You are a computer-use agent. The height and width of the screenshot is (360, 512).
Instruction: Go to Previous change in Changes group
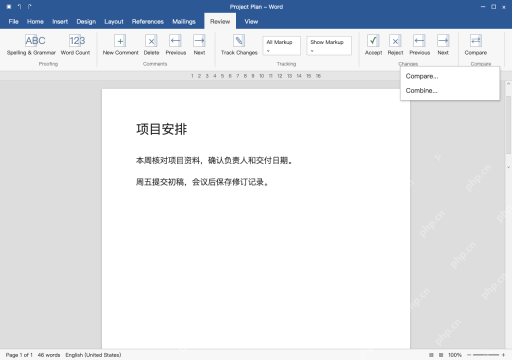coord(420,45)
